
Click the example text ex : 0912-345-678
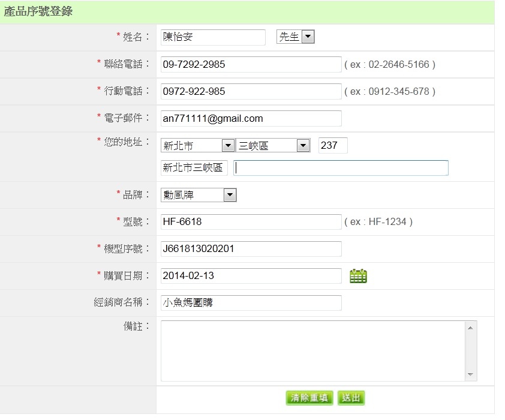click(390, 91)
